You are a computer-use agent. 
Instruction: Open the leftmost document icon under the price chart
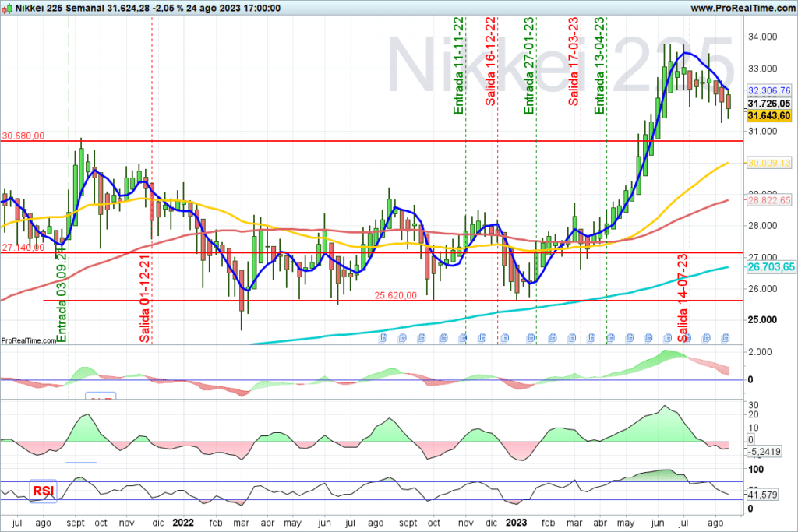coord(383,338)
